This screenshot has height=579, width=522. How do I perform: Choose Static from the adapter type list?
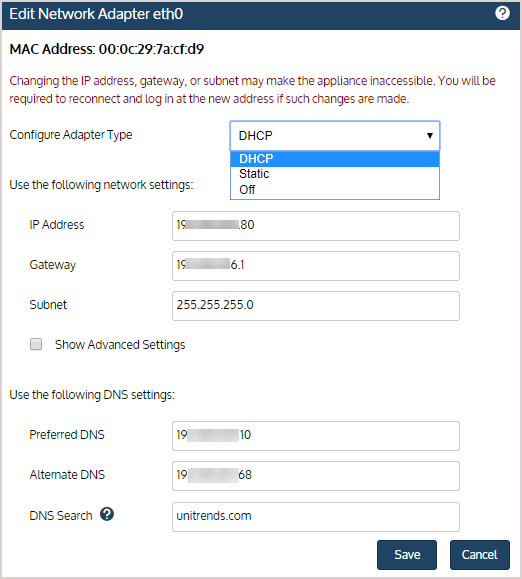[x=335, y=174]
